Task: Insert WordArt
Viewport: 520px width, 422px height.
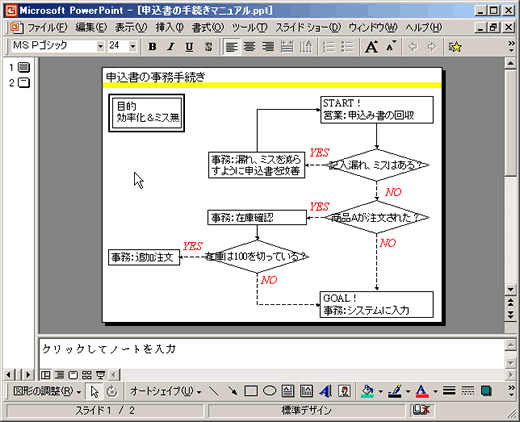Action: point(325,391)
